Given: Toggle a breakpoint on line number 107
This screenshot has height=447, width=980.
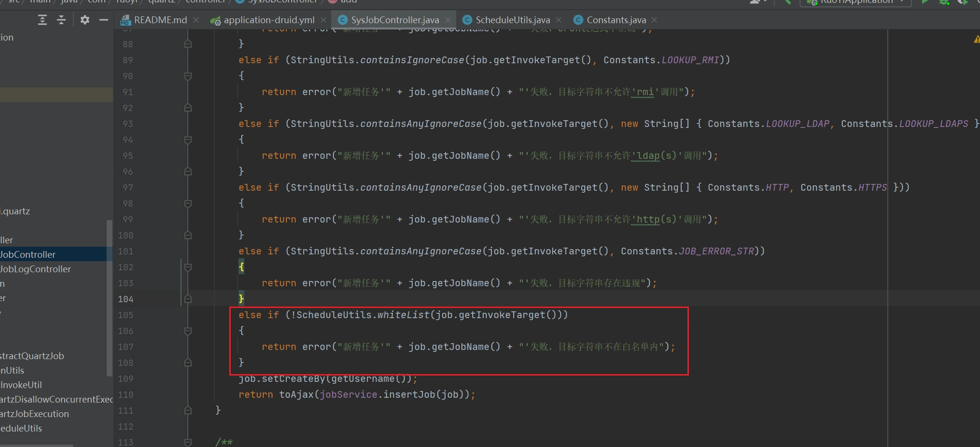Looking at the screenshot, I should point(126,347).
